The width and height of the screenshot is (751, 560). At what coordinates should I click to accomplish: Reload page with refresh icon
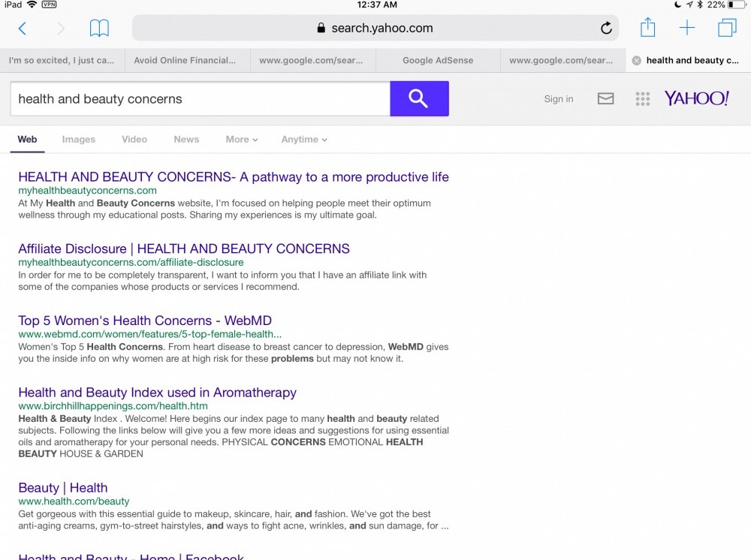(x=606, y=29)
